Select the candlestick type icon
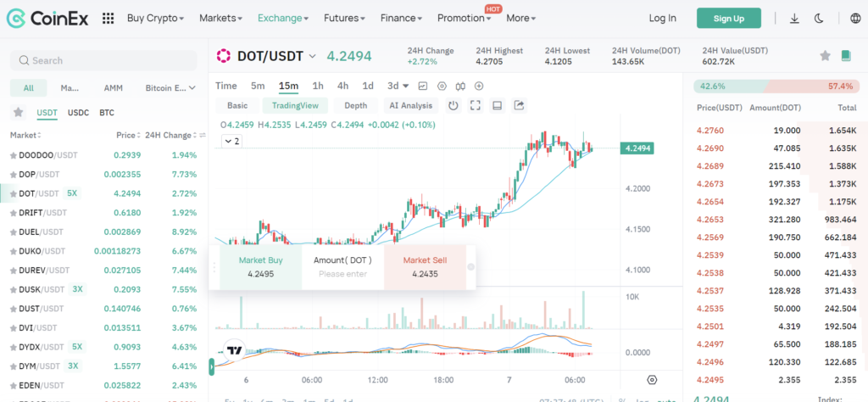The height and width of the screenshot is (402, 868). point(460,86)
